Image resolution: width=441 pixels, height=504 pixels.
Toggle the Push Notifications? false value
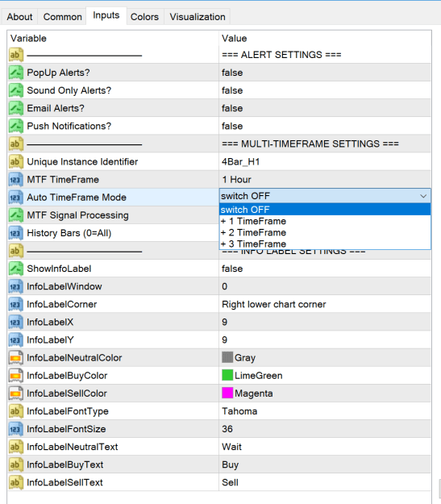(325, 126)
